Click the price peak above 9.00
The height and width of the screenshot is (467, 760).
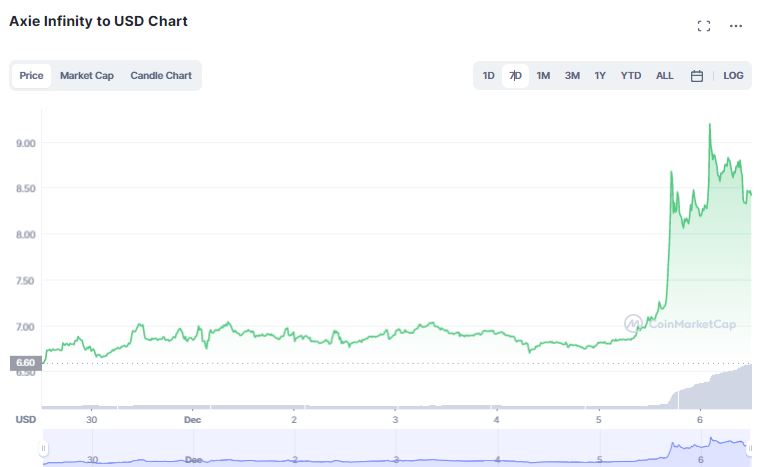(710, 125)
